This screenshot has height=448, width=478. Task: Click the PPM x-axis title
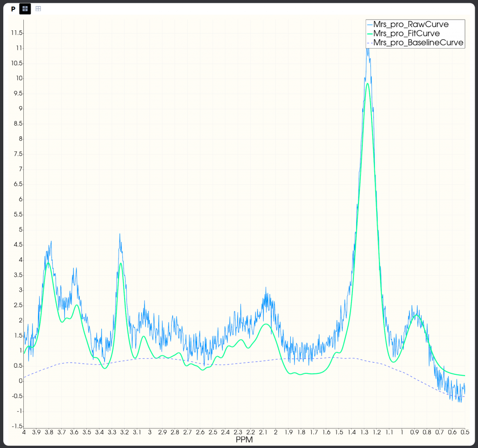pyautogui.click(x=244, y=440)
